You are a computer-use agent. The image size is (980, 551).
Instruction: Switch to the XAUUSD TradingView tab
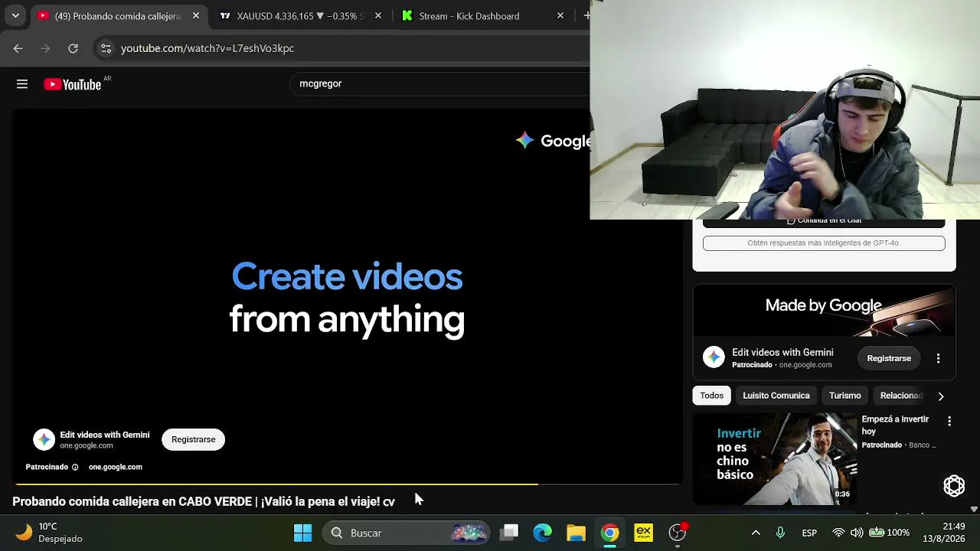299,15
